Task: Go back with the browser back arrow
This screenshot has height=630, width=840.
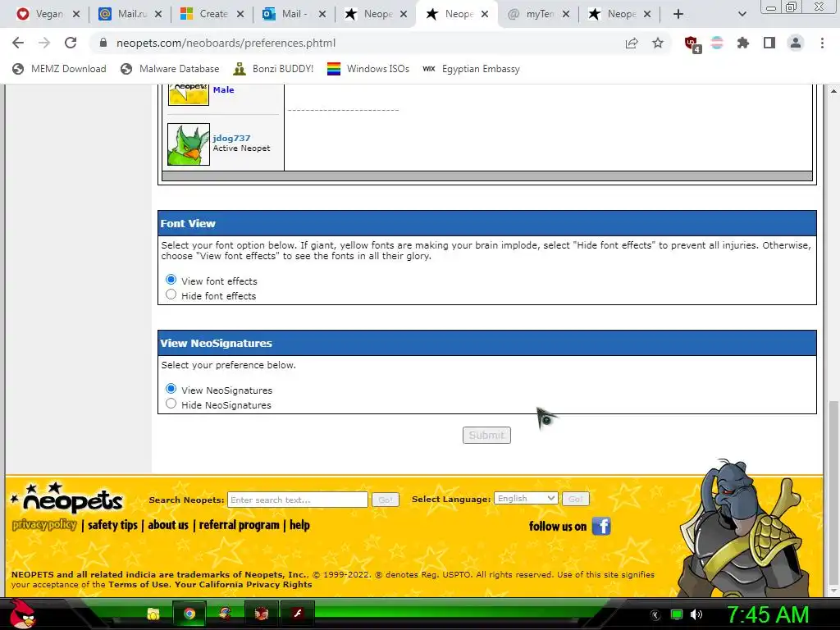Action: pyautogui.click(x=18, y=43)
